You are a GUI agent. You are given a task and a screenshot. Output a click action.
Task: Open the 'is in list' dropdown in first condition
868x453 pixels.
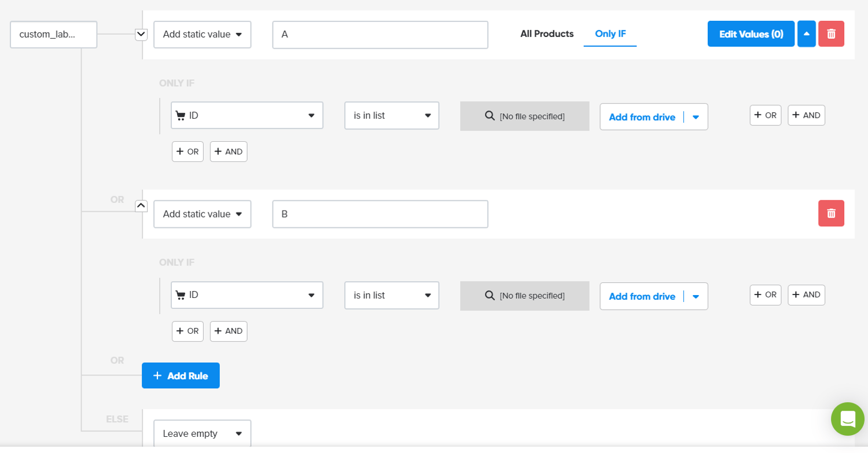(391, 115)
